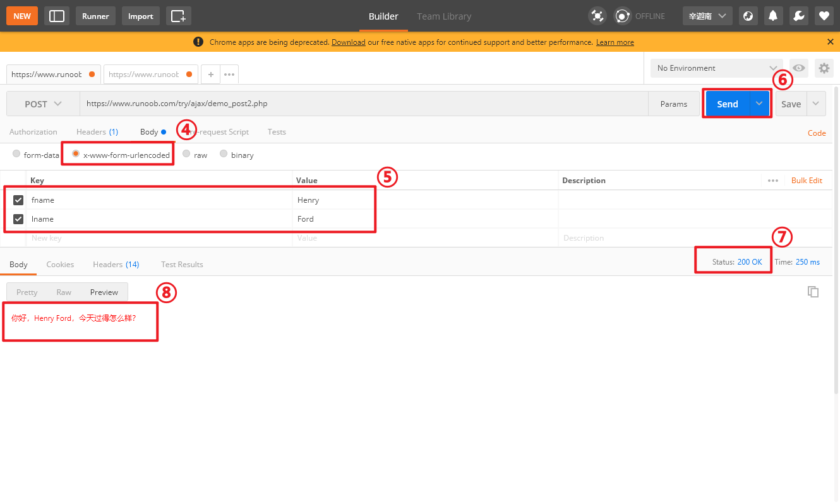Open manage environments gear icon
840x504 pixels.
pos(824,68)
